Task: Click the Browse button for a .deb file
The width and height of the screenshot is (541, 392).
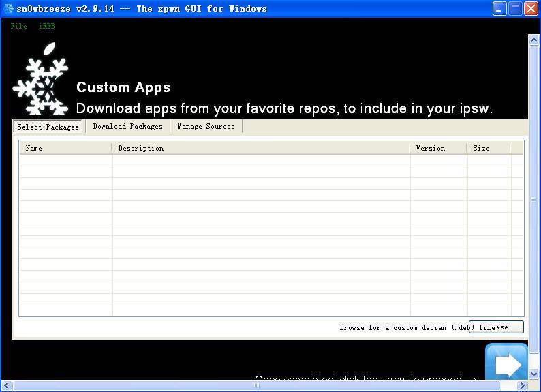Action: tap(496, 327)
